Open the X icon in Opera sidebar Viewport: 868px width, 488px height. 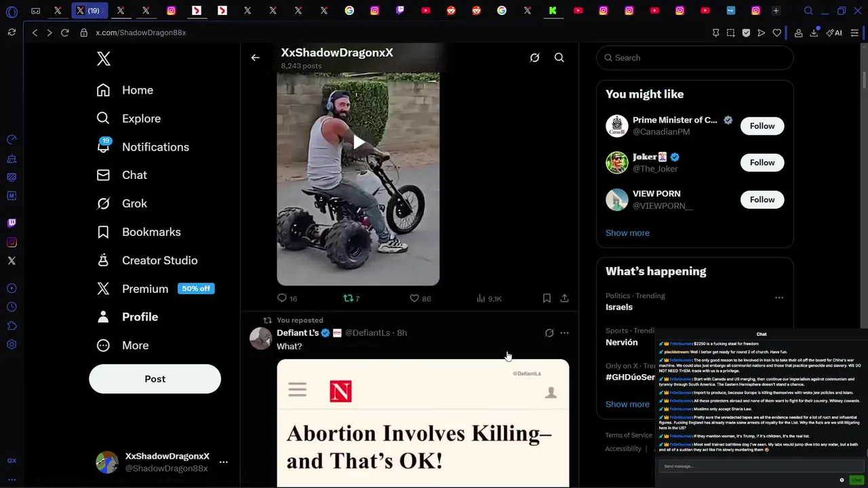12,261
